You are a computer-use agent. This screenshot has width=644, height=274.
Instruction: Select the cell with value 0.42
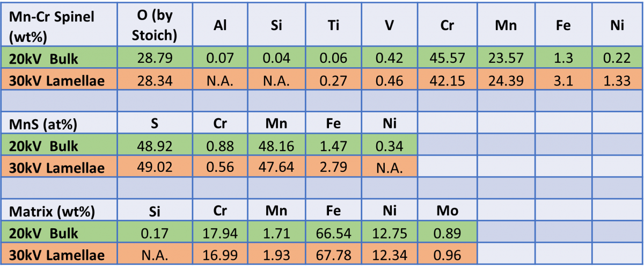click(390, 58)
